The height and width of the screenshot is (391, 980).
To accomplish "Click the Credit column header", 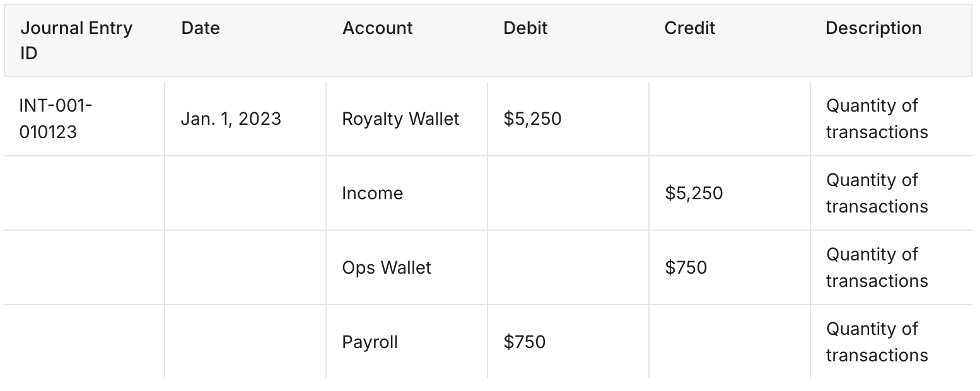I will tap(690, 28).
